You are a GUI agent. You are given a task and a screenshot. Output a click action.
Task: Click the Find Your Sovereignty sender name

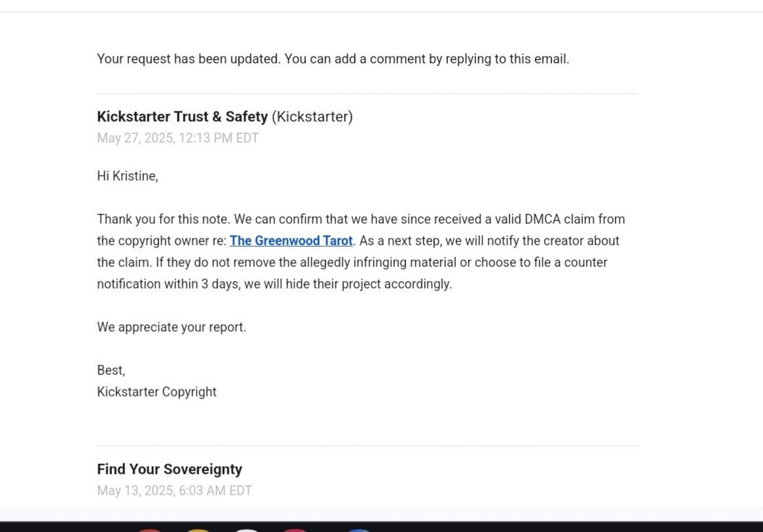coord(170,469)
